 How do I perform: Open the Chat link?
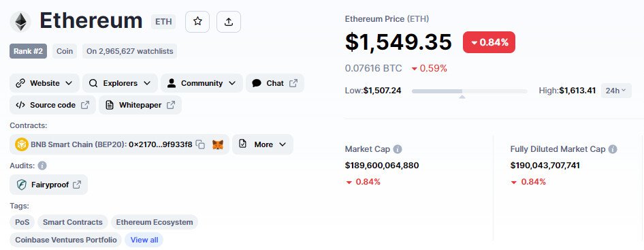tap(275, 83)
